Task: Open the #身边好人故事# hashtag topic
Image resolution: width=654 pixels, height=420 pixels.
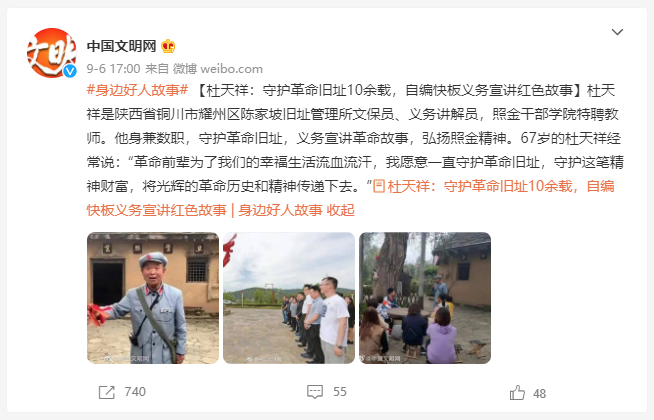Action: click(138, 90)
